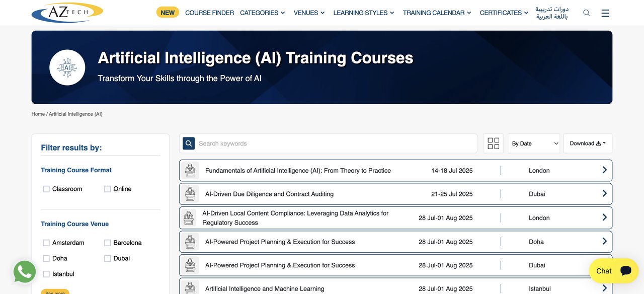Image resolution: width=644 pixels, height=294 pixels.
Task: Tick the Amsterdam venue checkbox
Action: pos(46,243)
